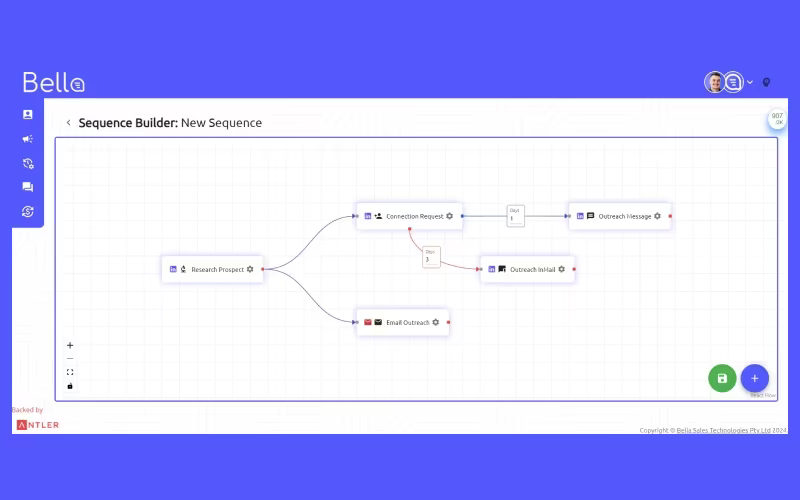Select the Research Prospect node label
800x500 pixels.
pos(217,269)
